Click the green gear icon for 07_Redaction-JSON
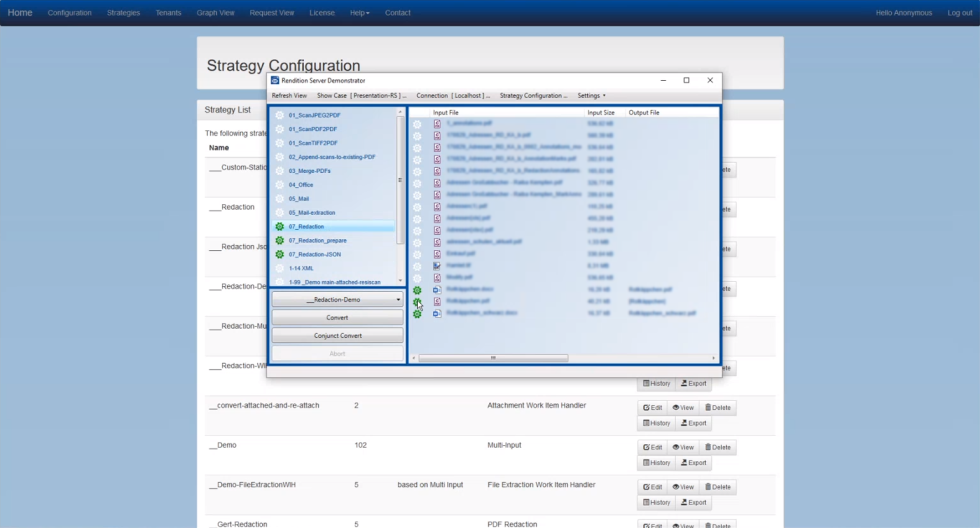This screenshot has width=980, height=528. [x=279, y=255]
